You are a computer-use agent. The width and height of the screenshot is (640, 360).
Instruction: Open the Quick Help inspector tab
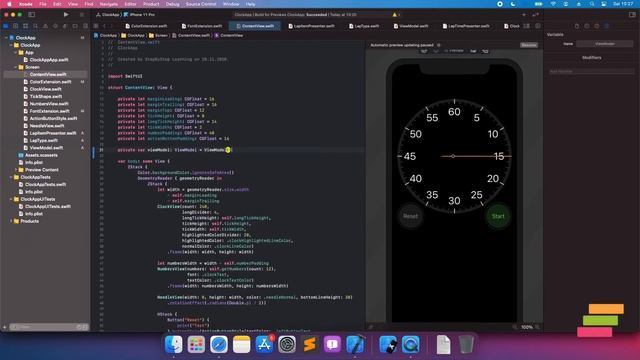[597, 26]
